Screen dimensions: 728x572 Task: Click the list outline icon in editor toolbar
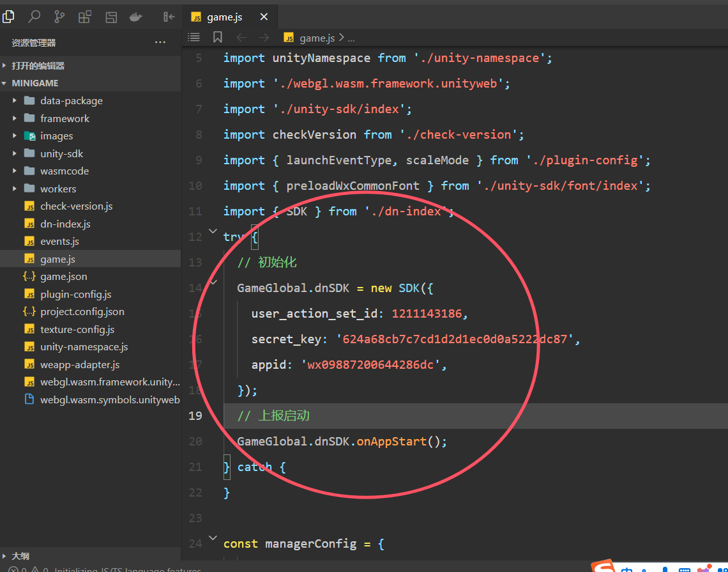click(x=194, y=38)
